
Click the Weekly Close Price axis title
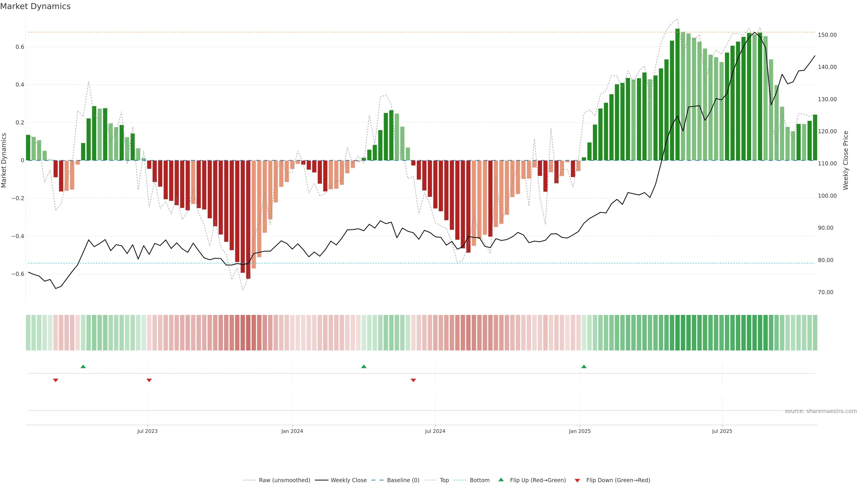coord(846,160)
